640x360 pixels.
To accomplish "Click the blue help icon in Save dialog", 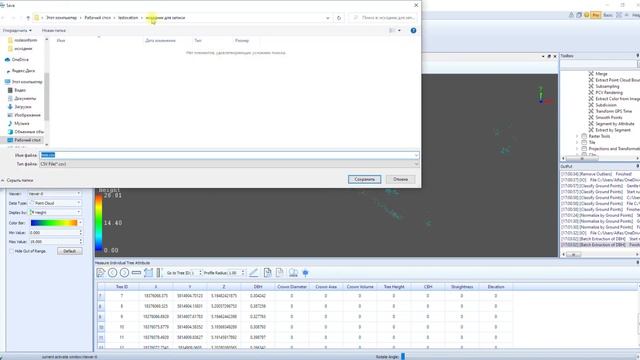I will coord(413,31).
